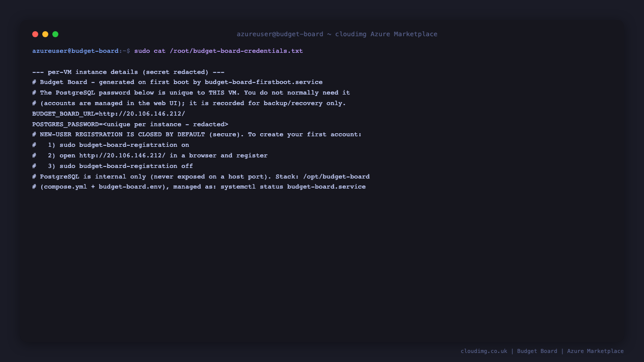This screenshot has width=644, height=362.
Task: Click the prompt azureuser@budget-board:~$
Action: click(81, 51)
